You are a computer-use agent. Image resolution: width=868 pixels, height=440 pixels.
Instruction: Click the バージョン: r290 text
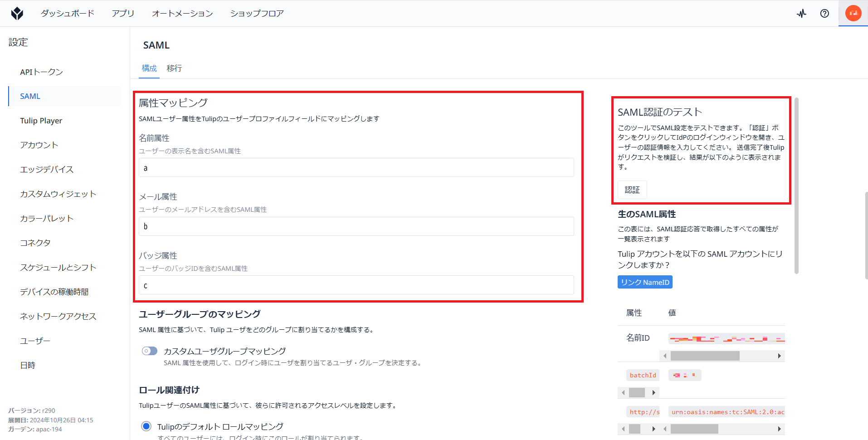[32, 411]
